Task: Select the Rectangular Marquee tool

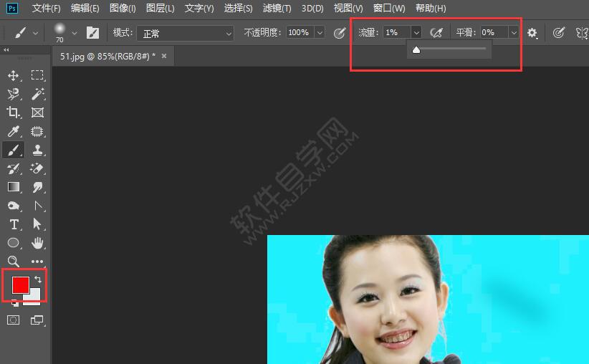Action: coord(37,75)
